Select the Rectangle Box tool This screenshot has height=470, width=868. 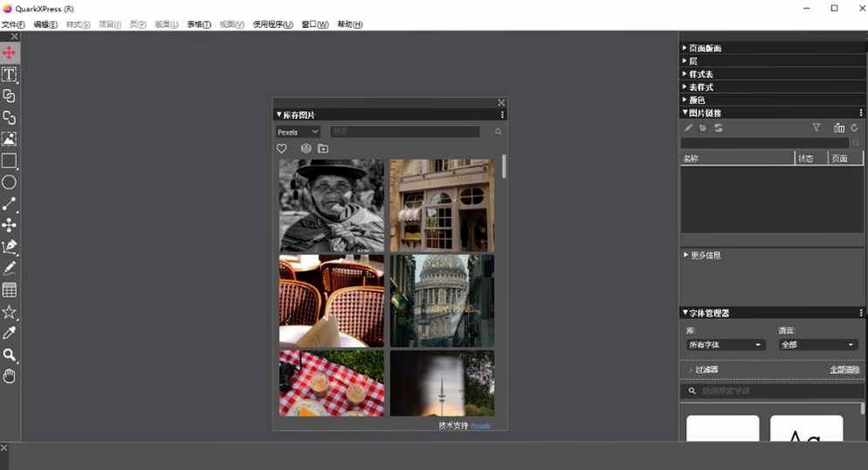point(10,161)
